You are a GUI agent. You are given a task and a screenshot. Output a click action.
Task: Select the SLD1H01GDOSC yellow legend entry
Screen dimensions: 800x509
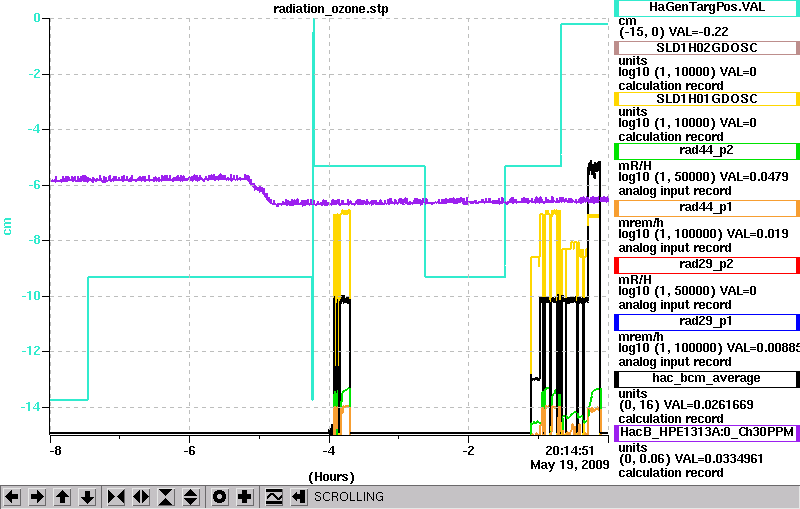pyautogui.click(x=707, y=99)
